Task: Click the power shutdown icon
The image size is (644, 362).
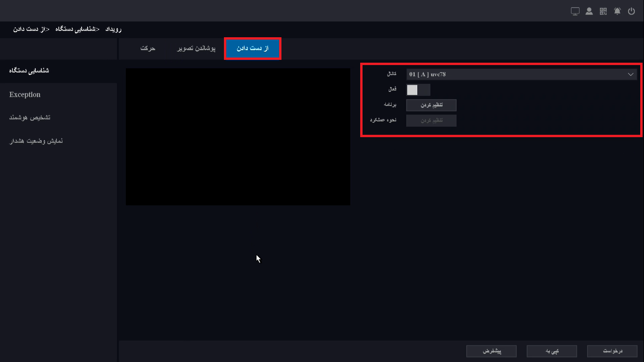Action: coord(632,11)
